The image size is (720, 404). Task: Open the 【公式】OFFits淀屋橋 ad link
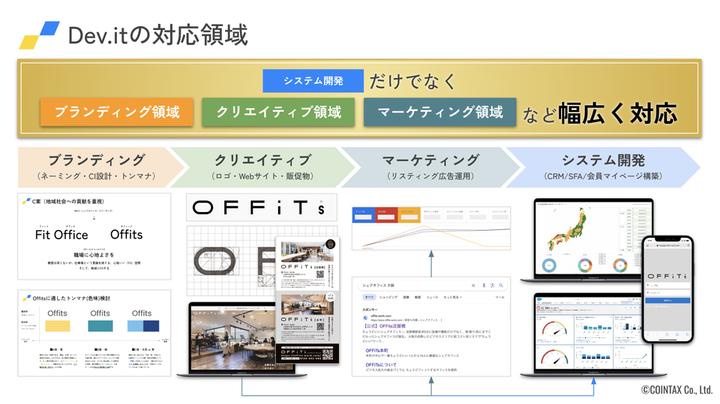pos(384,326)
